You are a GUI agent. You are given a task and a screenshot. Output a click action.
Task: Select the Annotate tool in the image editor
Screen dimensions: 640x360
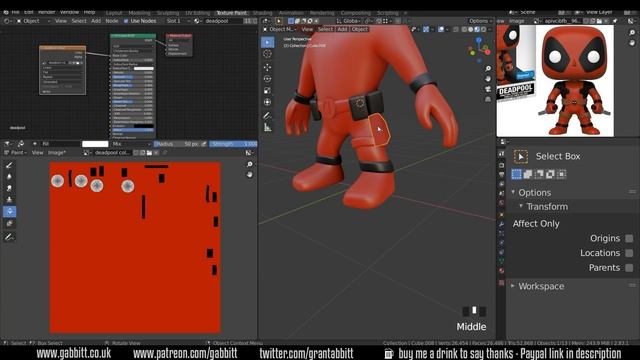[x=9, y=237]
